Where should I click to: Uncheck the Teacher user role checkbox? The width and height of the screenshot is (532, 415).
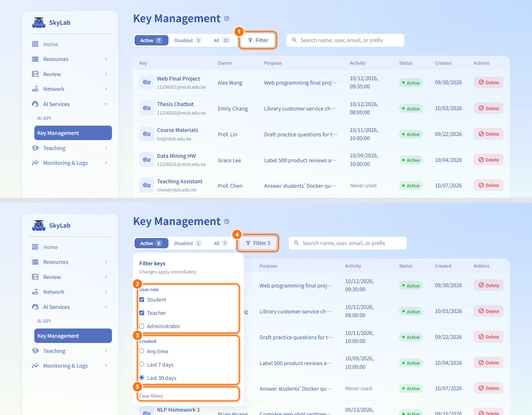tap(142, 313)
